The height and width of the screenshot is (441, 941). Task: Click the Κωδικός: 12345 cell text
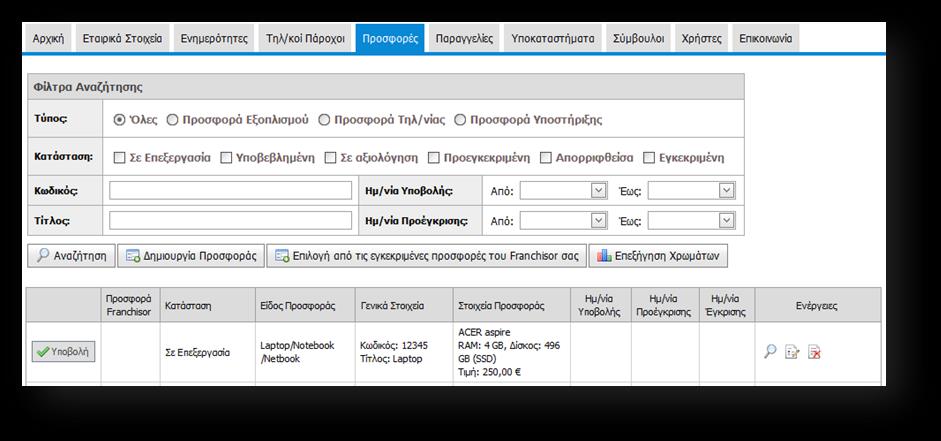(394, 346)
